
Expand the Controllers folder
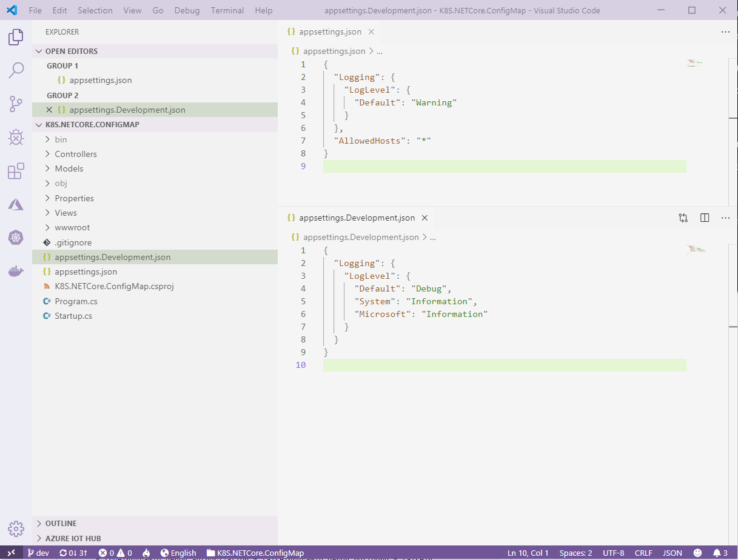click(155, 154)
